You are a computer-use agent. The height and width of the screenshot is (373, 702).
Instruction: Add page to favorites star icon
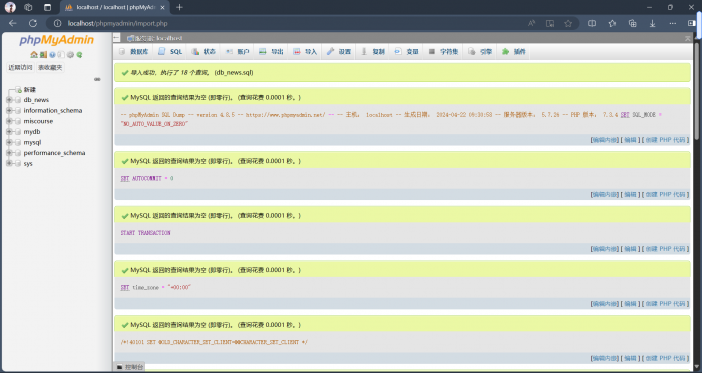click(568, 23)
